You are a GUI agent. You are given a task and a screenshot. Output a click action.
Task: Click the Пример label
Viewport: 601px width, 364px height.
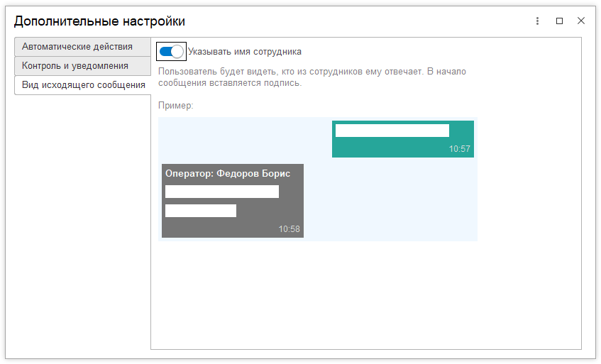[x=176, y=106]
